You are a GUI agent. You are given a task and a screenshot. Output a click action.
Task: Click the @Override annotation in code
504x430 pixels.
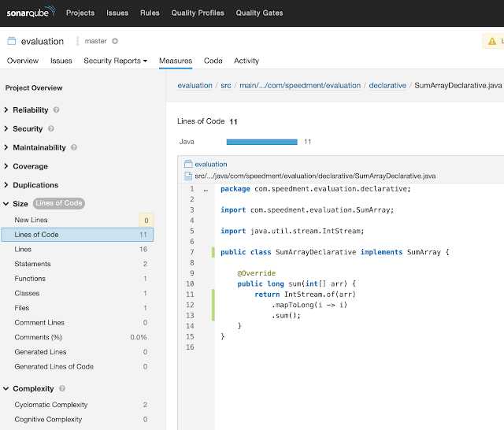(x=257, y=273)
